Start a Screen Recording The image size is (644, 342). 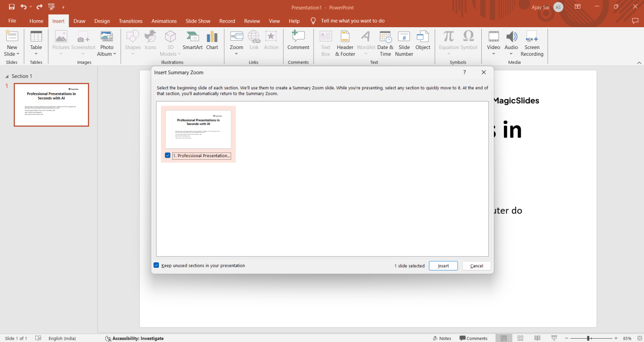(x=532, y=43)
